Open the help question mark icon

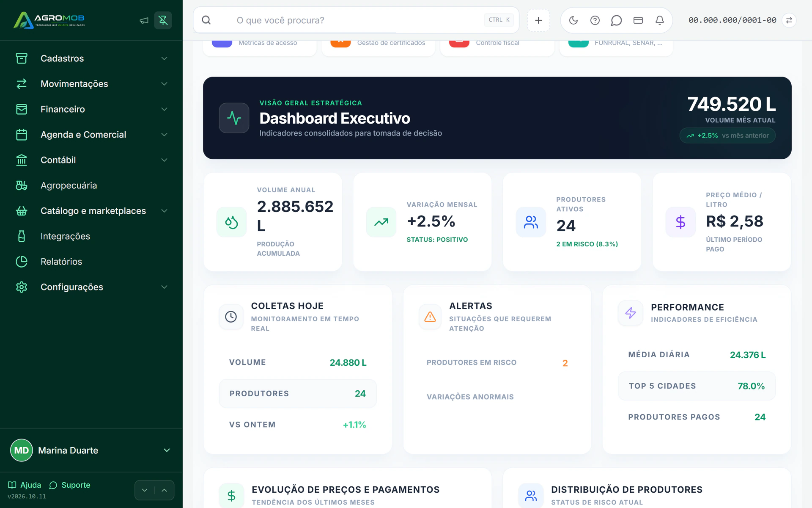click(595, 20)
